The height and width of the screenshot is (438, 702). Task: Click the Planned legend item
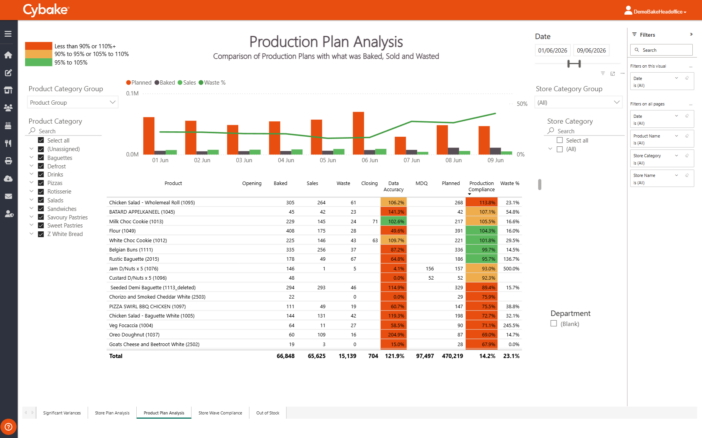(x=139, y=82)
